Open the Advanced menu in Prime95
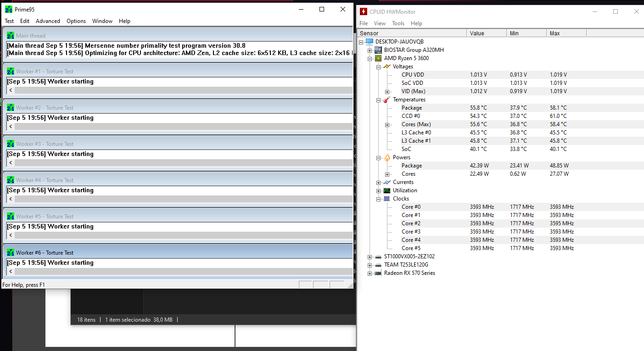The height and width of the screenshot is (351, 644). pyautogui.click(x=48, y=21)
